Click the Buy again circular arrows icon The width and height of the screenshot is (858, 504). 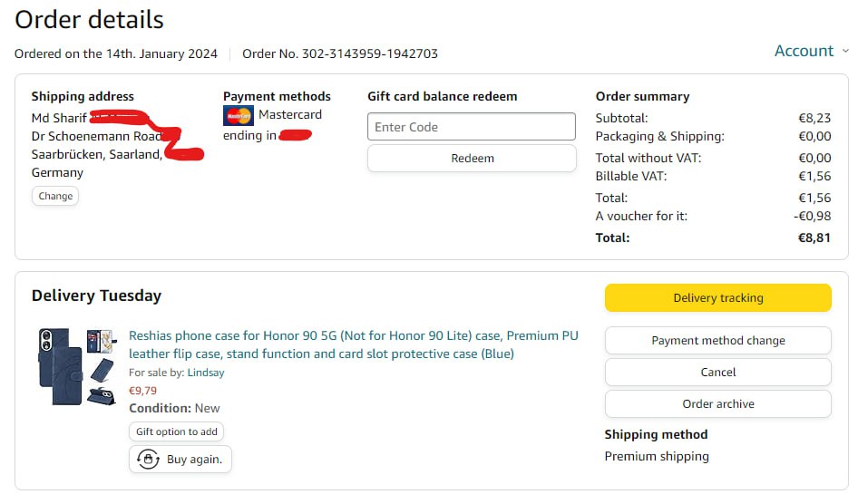click(x=148, y=460)
